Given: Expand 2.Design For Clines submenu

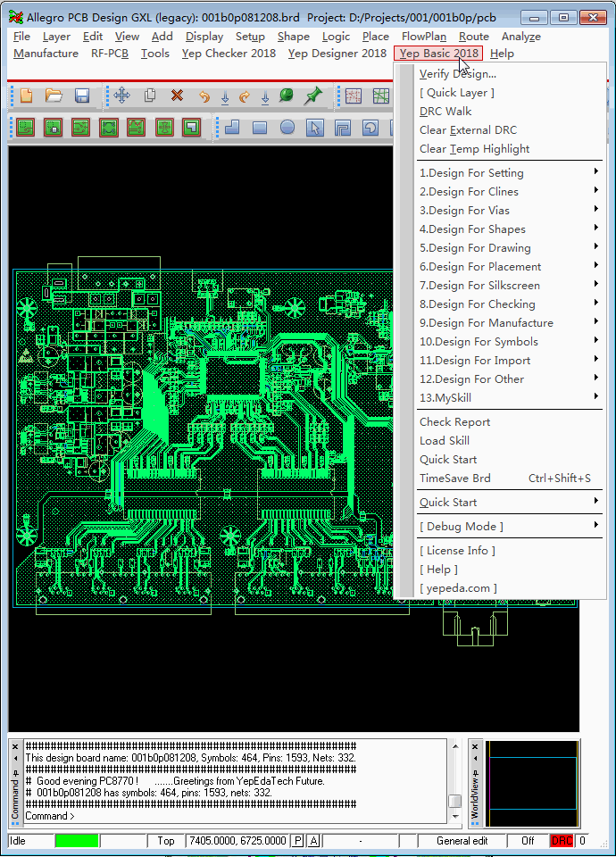Looking at the screenshot, I should click(510, 192).
